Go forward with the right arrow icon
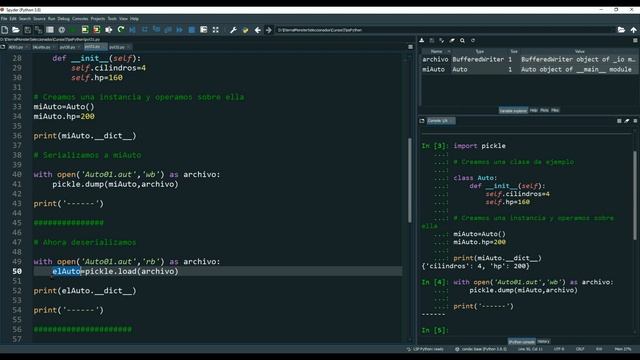Viewport: 640px width, 360px height. click(269, 30)
